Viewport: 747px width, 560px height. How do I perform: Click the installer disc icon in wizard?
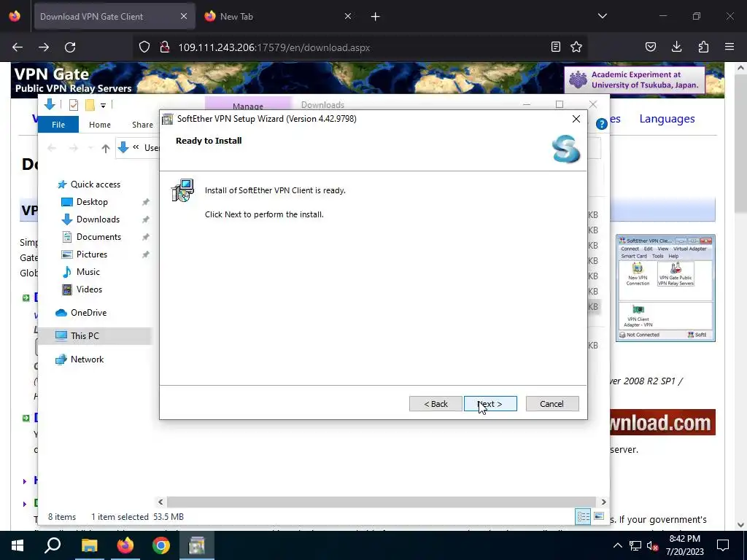[x=182, y=190]
